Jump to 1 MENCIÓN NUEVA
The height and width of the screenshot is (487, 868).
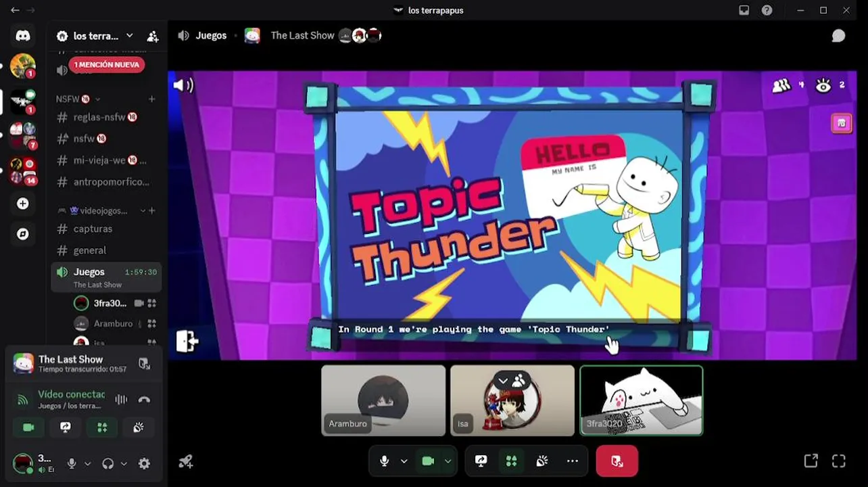point(107,65)
